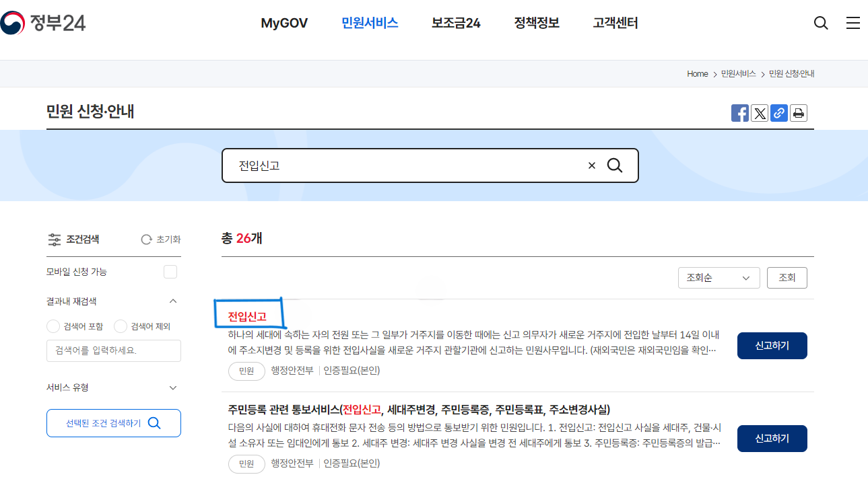
Task: Click the 민원 신청·안내 page heading
Action: tap(90, 112)
